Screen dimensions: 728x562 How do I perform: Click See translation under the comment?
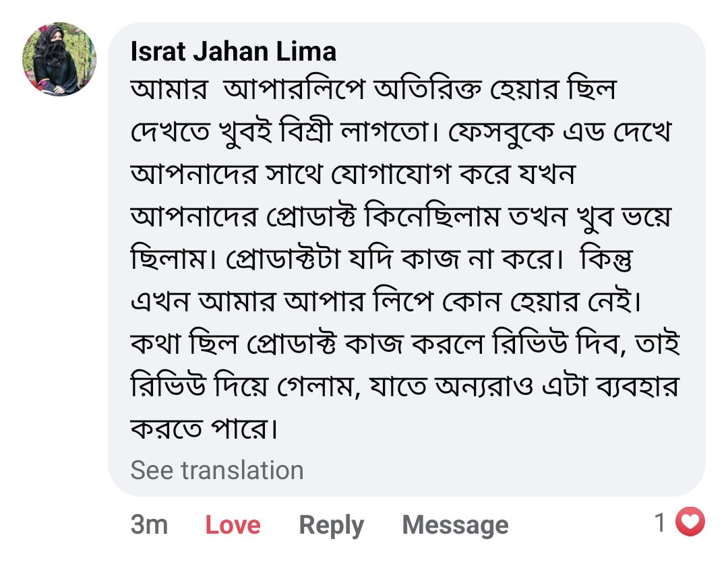(x=217, y=470)
